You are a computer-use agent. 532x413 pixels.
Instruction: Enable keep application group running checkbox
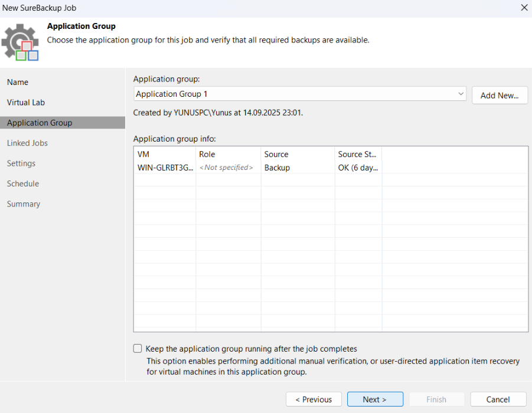click(x=138, y=349)
